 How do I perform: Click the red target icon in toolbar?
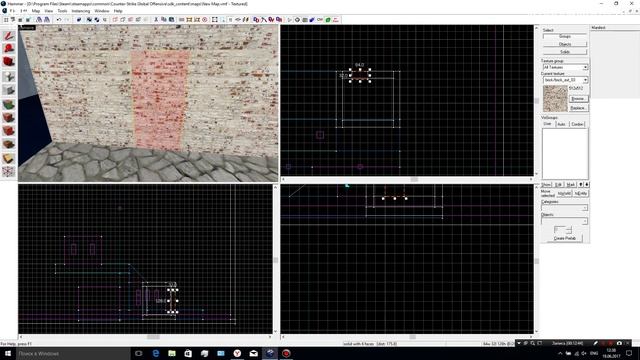pyautogui.click(x=205, y=20)
